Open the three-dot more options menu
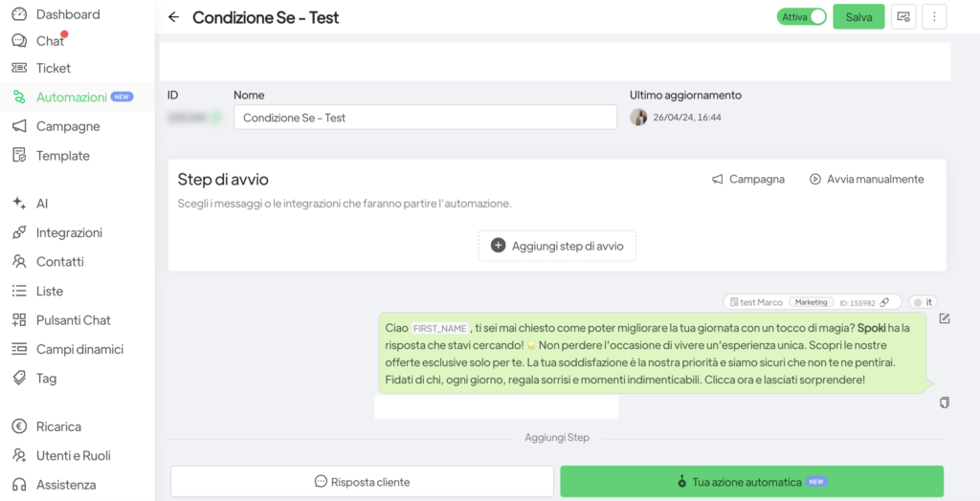This screenshot has height=501, width=980. [x=933, y=17]
